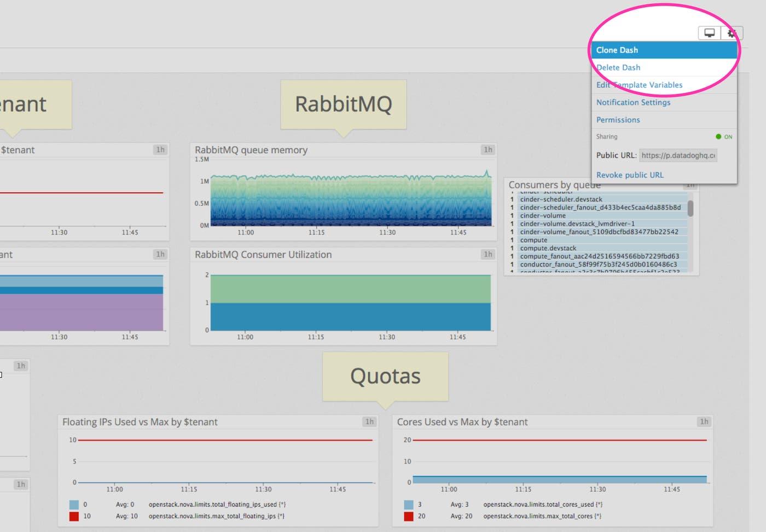Click the TV mode monitor icon
Viewport: 766px width, 532px height.
709,33
